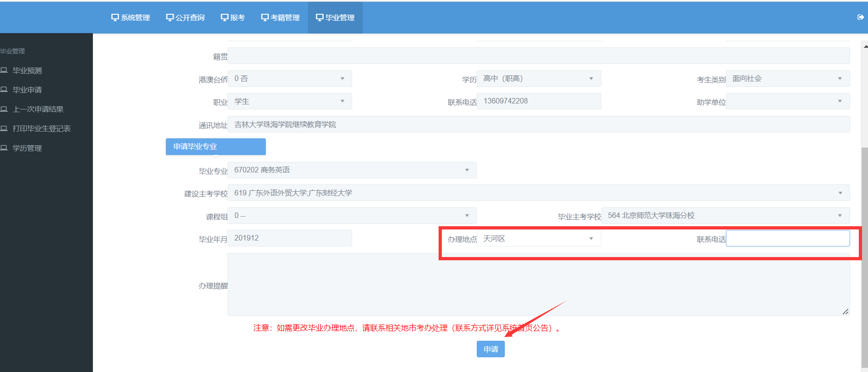Click monitor icon beside 考籍管理
This screenshot has width=868, height=372.
(265, 17)
